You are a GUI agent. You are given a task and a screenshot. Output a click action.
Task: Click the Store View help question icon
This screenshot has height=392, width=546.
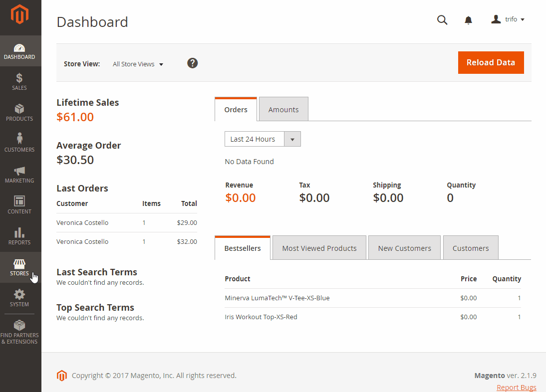coord(193,63)
